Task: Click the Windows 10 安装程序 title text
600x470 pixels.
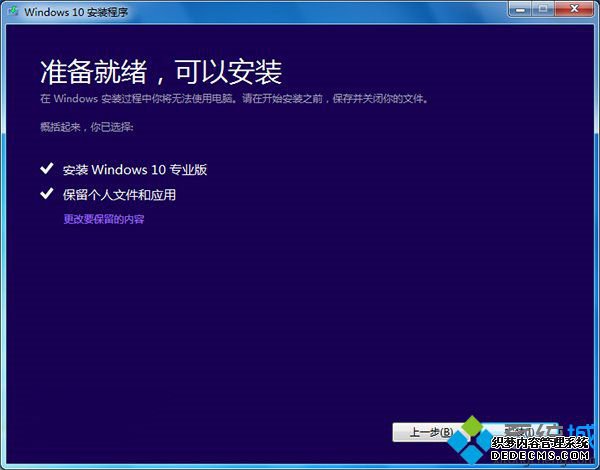Action: coord(76,12)
